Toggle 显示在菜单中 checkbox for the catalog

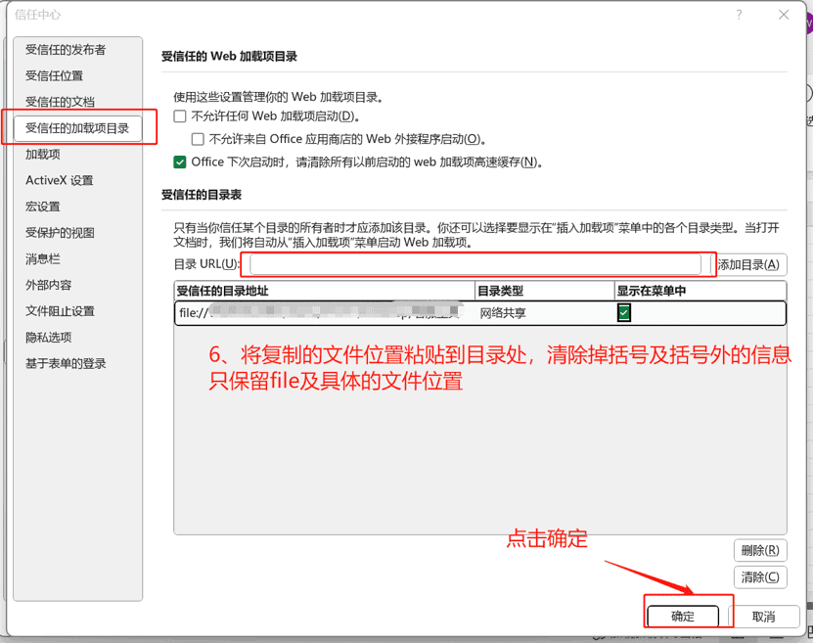[x=624, y=313]
